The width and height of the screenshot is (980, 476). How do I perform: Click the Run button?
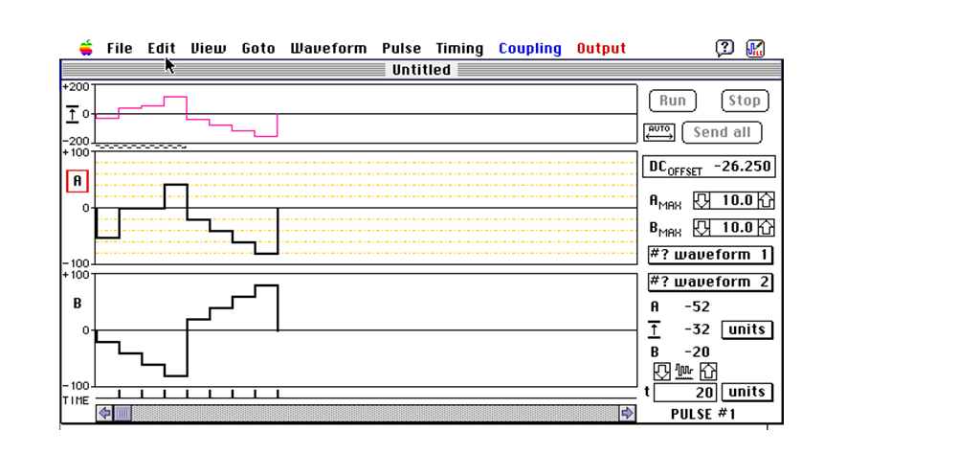tap(673, 101)
